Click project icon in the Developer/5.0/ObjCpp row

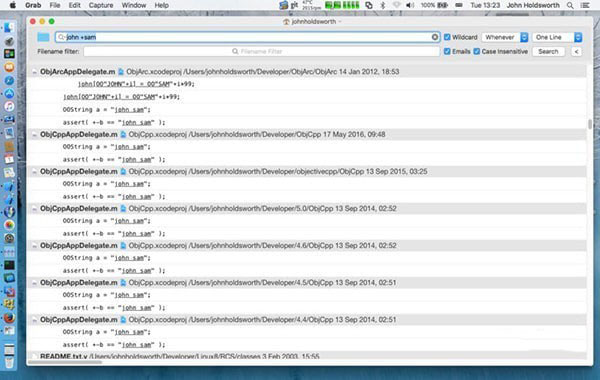(x=123, y=209)
